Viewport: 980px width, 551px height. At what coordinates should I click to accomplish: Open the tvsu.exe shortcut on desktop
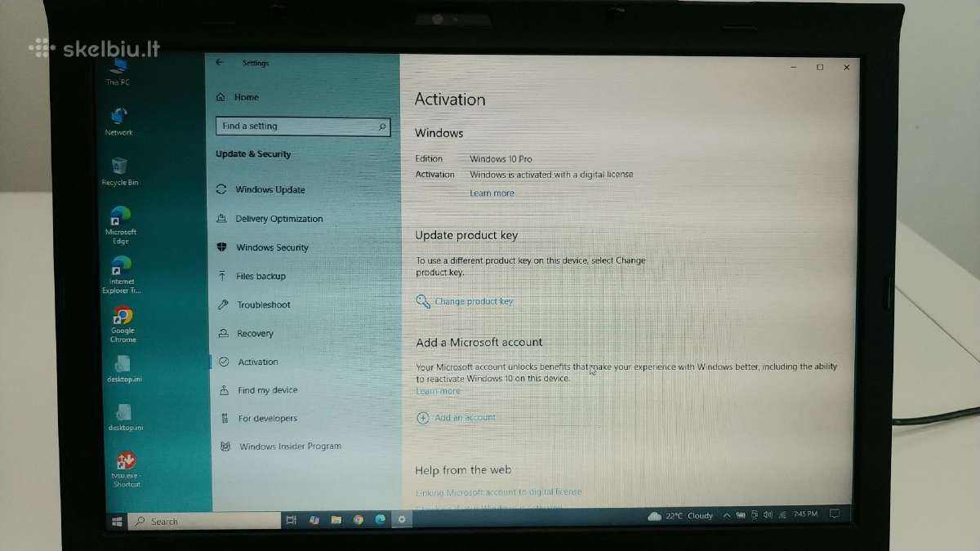click(126, 469)
